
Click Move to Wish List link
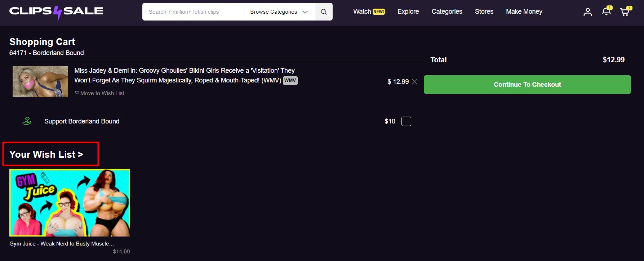102,93
